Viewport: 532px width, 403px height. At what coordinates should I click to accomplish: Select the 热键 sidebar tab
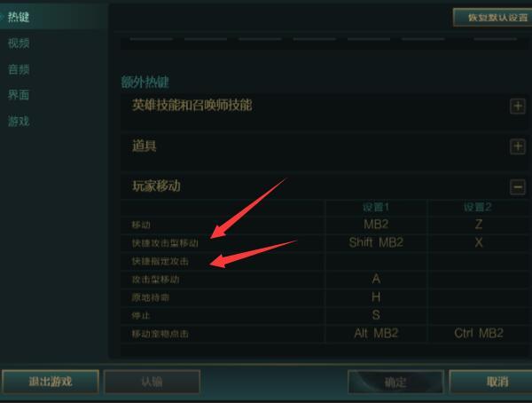click(19, 17)
